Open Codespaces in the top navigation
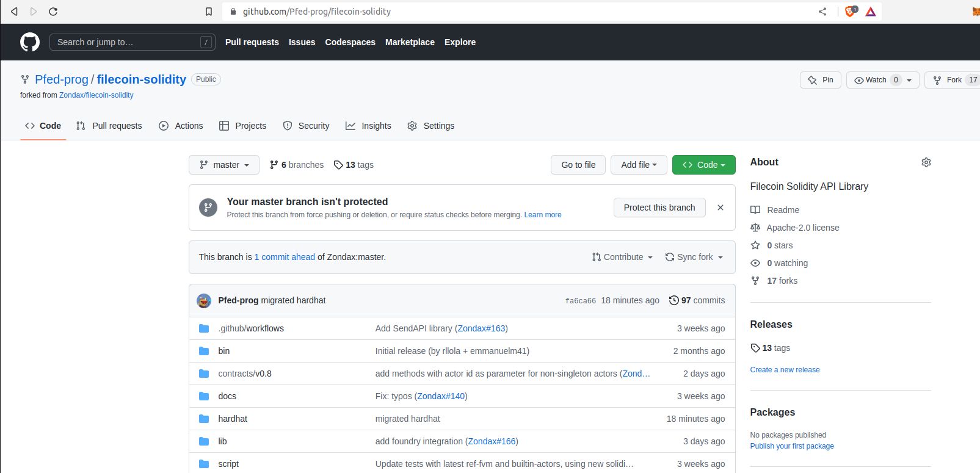 pos(350,42)
